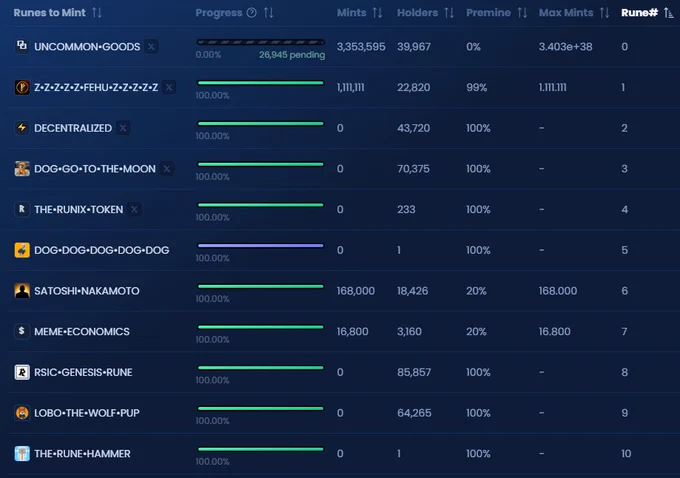Image resolution: width=680 pixels, height=478 pixels.
Task: Open X link next to UNCOMMON•GOODS
Action: click(x=151, y=46)
